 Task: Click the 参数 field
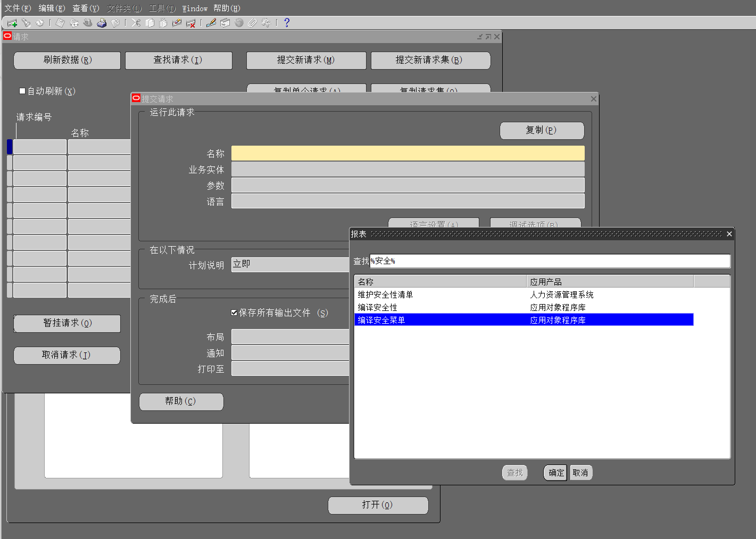tap(408, 185)
